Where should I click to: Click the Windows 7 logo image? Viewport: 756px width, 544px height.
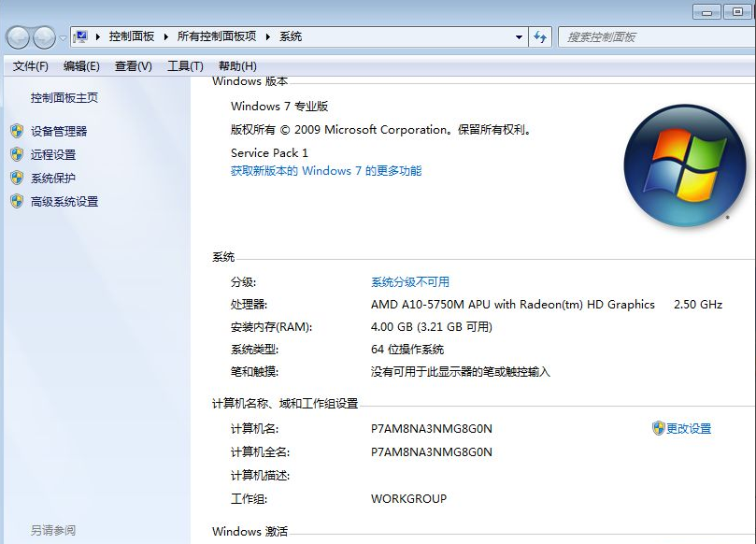[678, 167]
